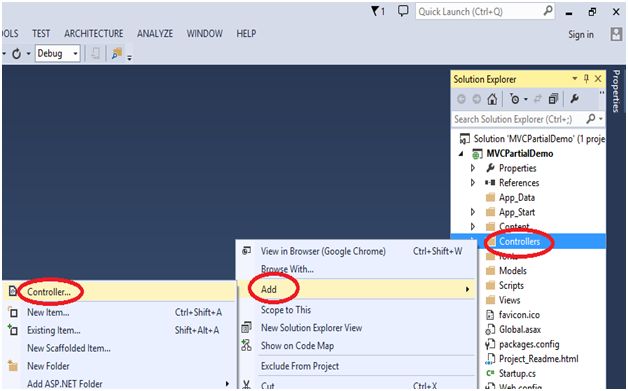Click the account avatar icon
Image resolution: width=628 pixels, height=391 pixels.
616,34
